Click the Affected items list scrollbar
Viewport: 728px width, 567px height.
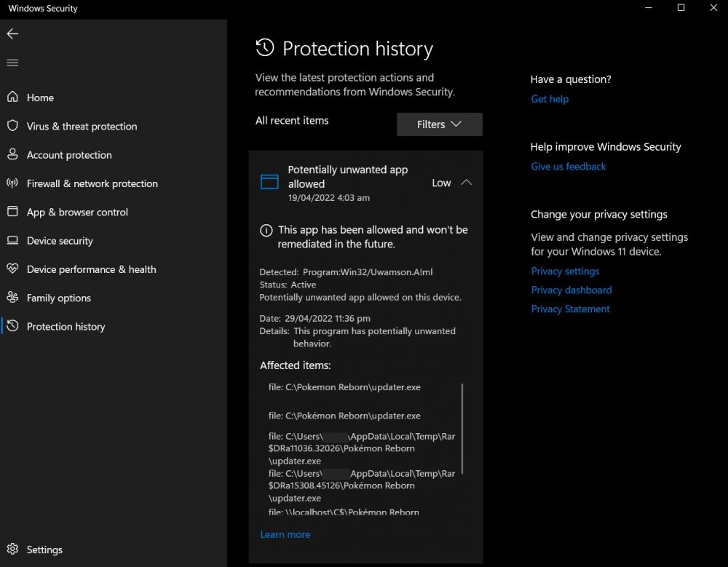[x=462, y=428]
